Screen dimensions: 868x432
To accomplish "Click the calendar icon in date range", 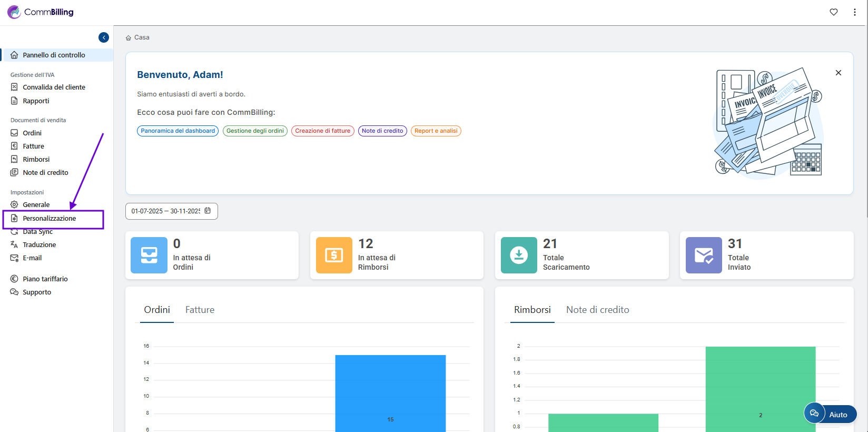I will click(x=208, y=211).
